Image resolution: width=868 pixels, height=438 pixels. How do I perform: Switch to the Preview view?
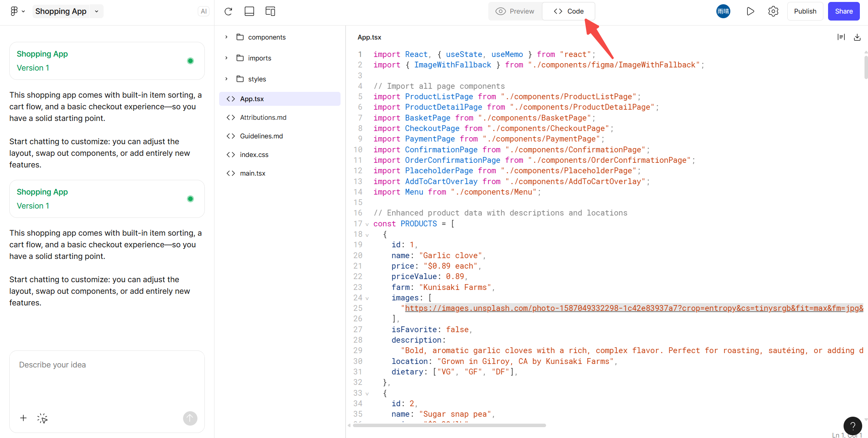pyautogui.click(x=515, y=11)
